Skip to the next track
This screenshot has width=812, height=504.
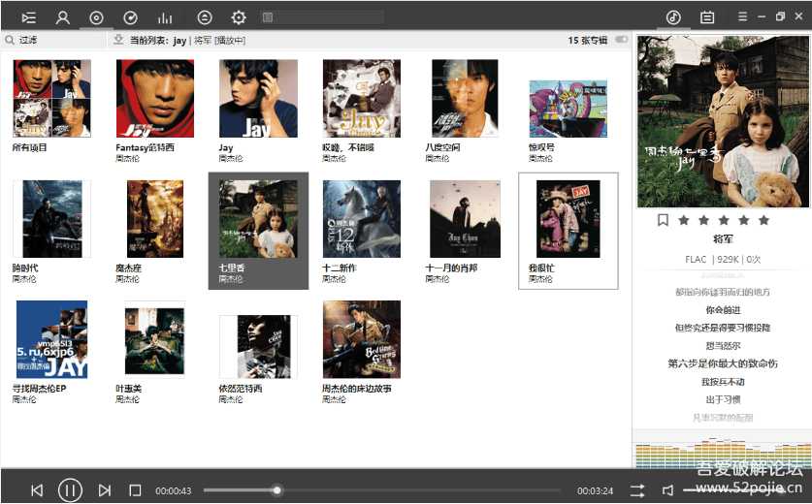(104, 490)
